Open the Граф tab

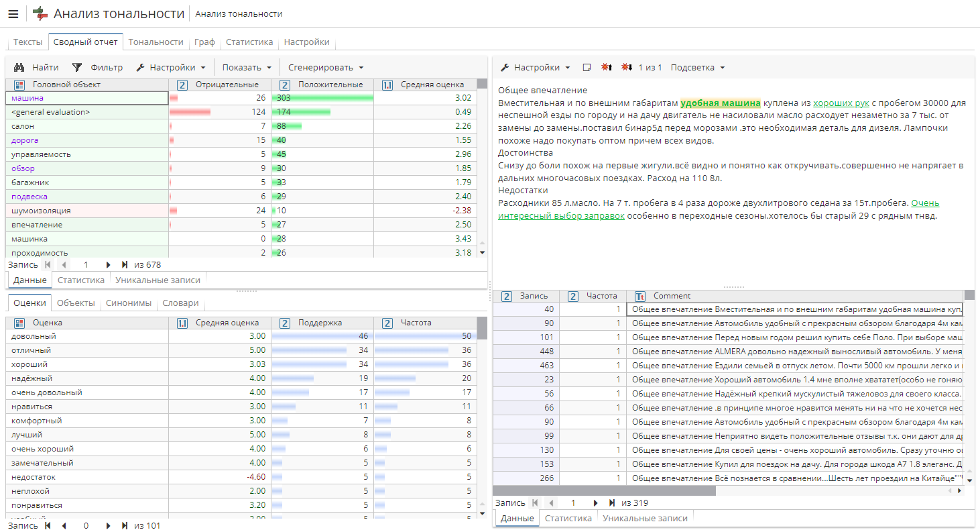204,42
